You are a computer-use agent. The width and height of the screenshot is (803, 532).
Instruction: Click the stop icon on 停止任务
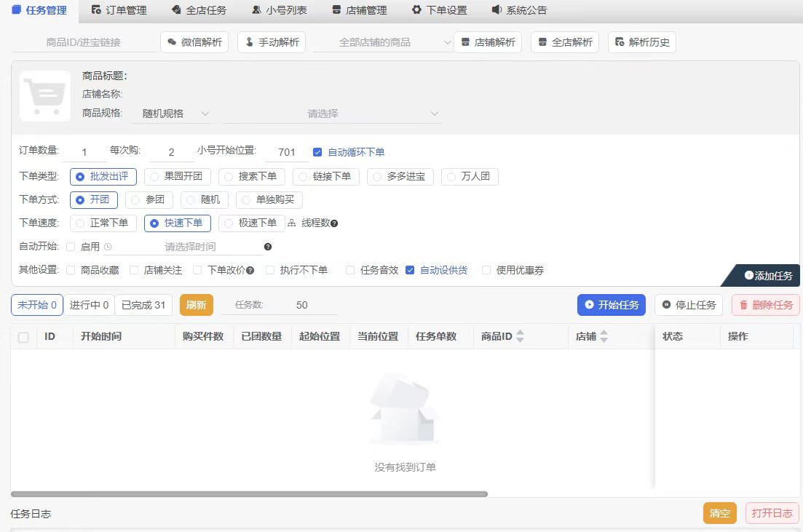pos(666,305)
